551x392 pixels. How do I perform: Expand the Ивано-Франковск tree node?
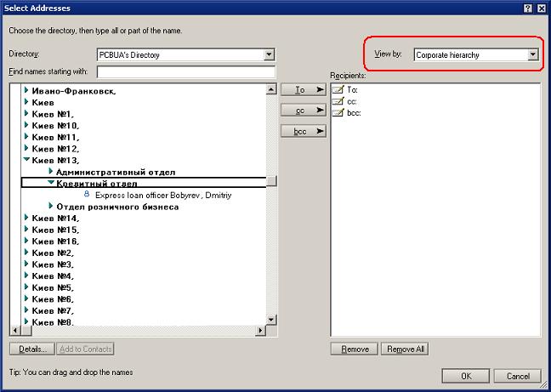coord(27,90)
